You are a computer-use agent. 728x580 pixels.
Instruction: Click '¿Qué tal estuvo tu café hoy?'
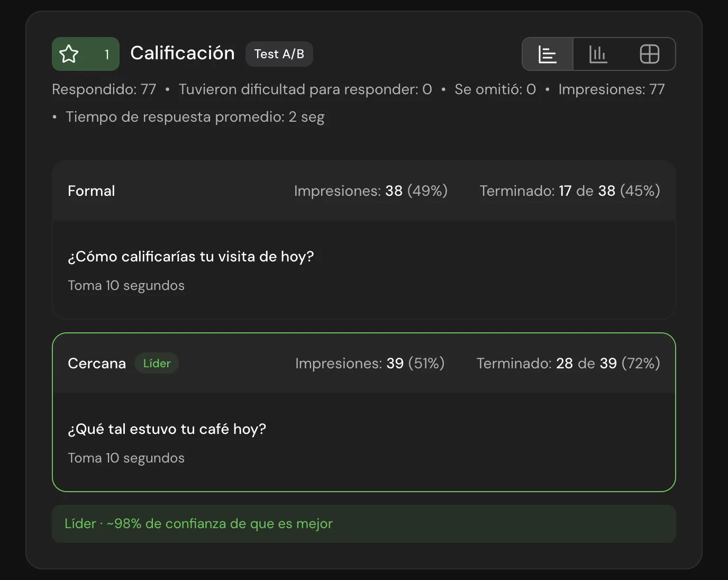[x=167, y=429]
